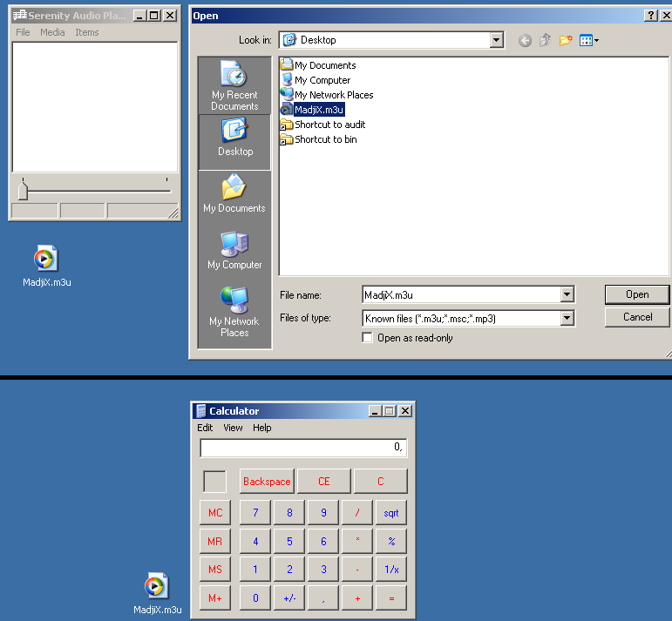Image resolution: width=672 pixels, height=621 pixels.
Task: Create new folder via toolbar icon
Action: tap(566, 40)
